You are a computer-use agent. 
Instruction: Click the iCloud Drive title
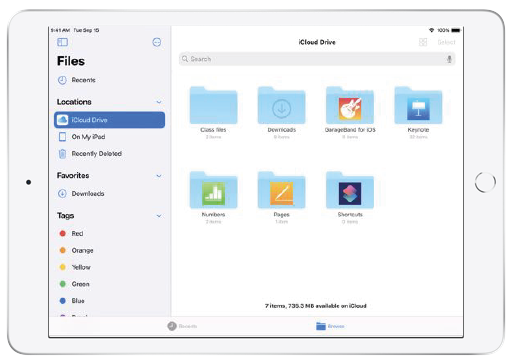pyautogui.click(x=317, y=42)
